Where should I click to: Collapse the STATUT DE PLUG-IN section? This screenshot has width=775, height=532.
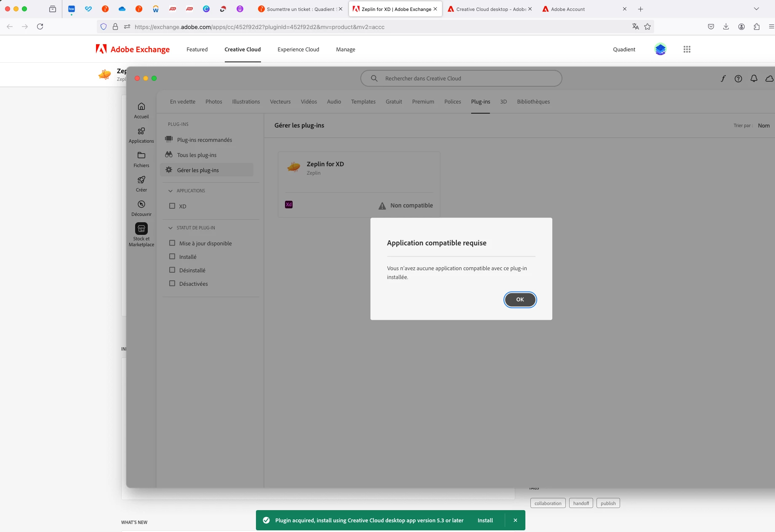point(170,228)
